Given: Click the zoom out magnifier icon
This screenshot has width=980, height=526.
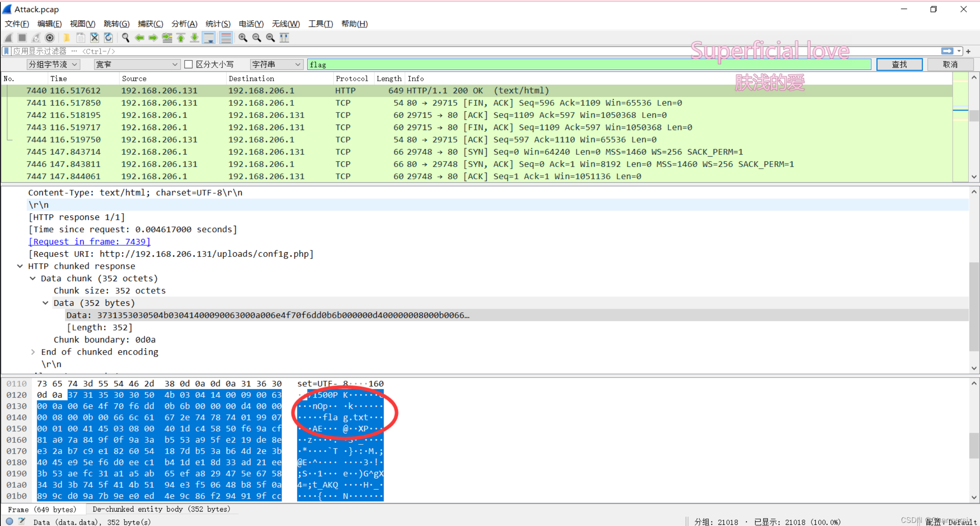Looking at the screenshot, I should pyautogui.click(x=256, y=38).
